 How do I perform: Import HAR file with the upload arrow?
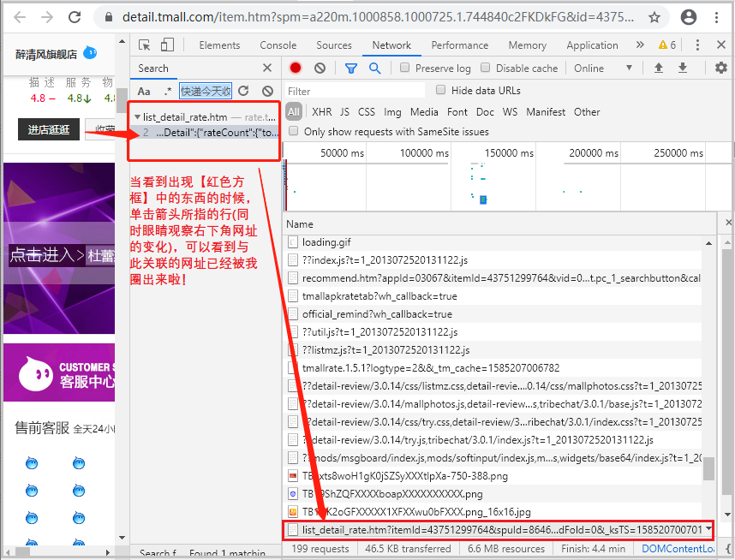coord(659,68)
